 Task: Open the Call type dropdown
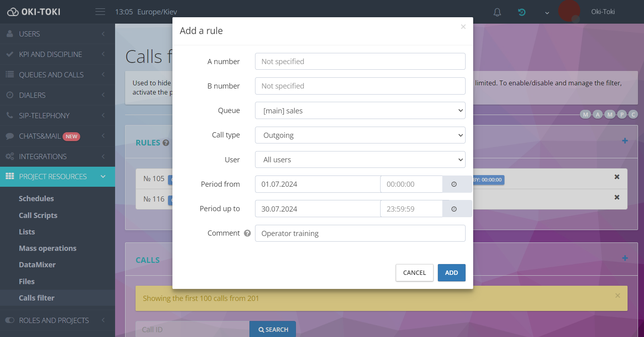360,135
